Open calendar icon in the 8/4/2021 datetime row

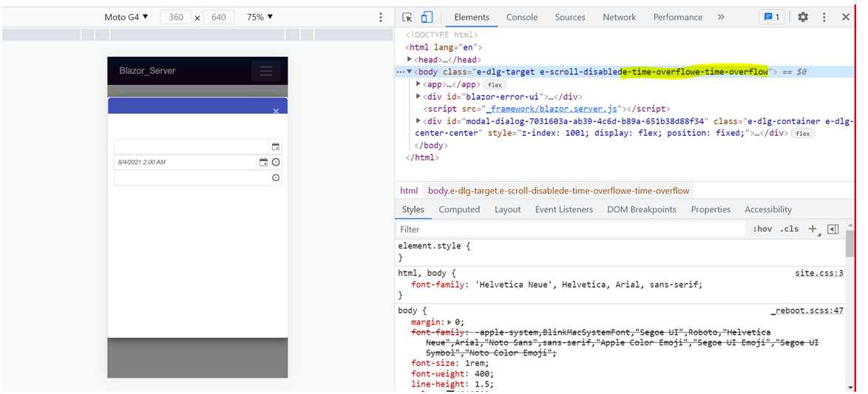click(x=264, y=162)
